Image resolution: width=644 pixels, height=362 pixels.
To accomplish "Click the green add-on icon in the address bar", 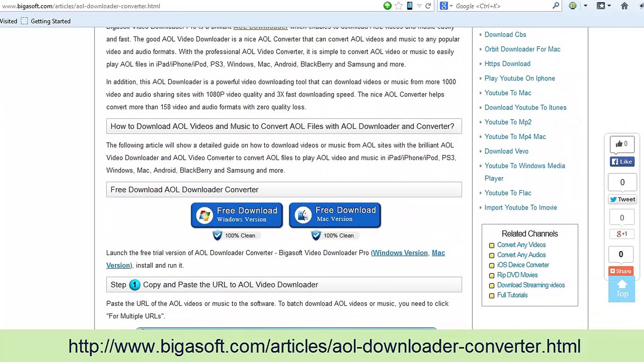I will point(387,6).
